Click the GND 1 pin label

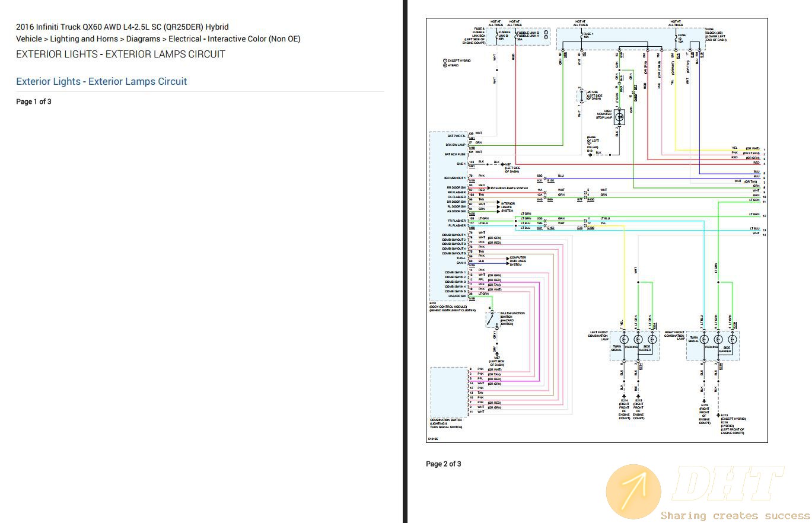click(461, 164)
